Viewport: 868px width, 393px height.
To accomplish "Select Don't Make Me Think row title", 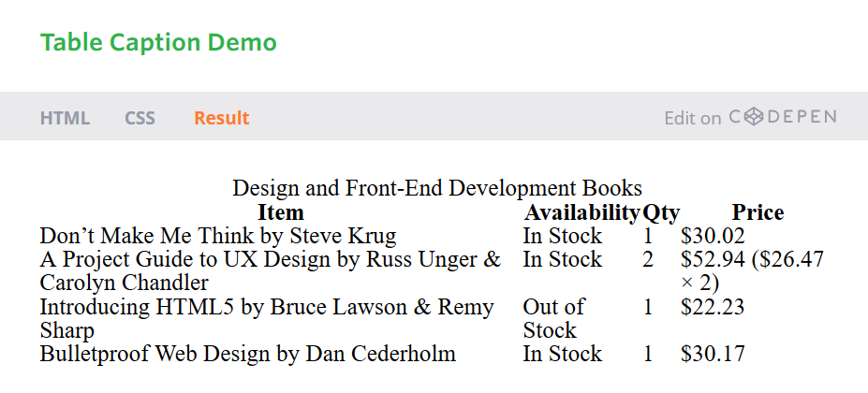I will 218,236.
